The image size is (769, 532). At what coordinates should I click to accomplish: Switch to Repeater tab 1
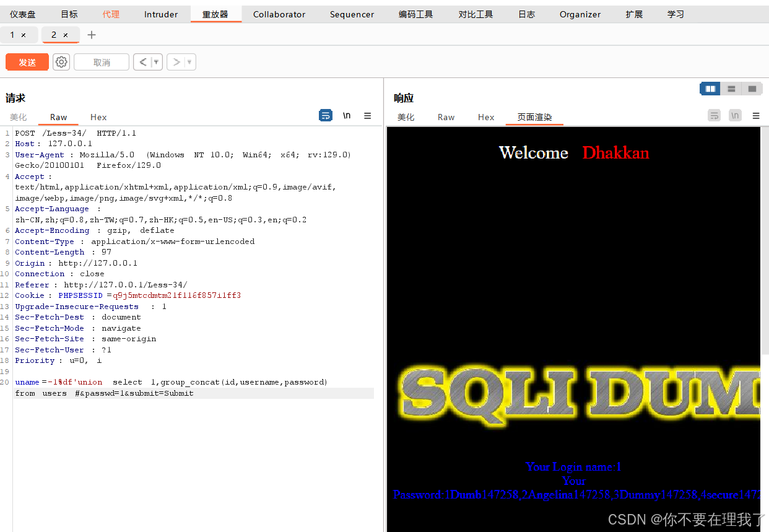click(x=12, y=35)
